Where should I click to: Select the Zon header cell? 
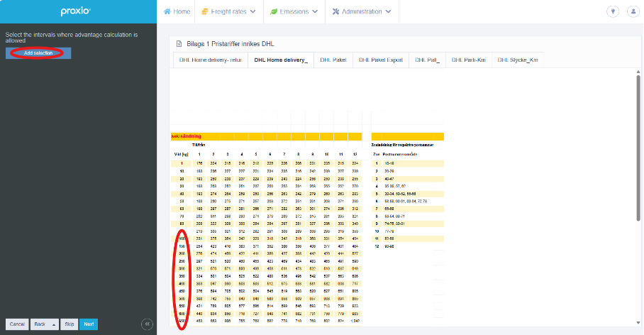[376, 155]
